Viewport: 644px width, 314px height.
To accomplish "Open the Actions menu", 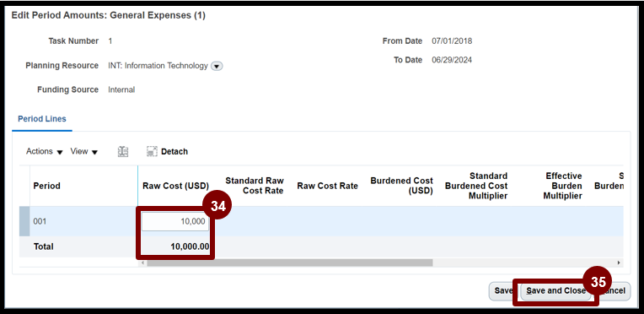I will point(45,151).
